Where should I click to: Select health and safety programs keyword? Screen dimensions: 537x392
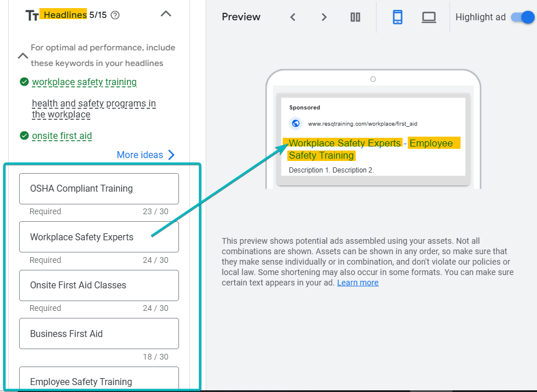[93, 109]
